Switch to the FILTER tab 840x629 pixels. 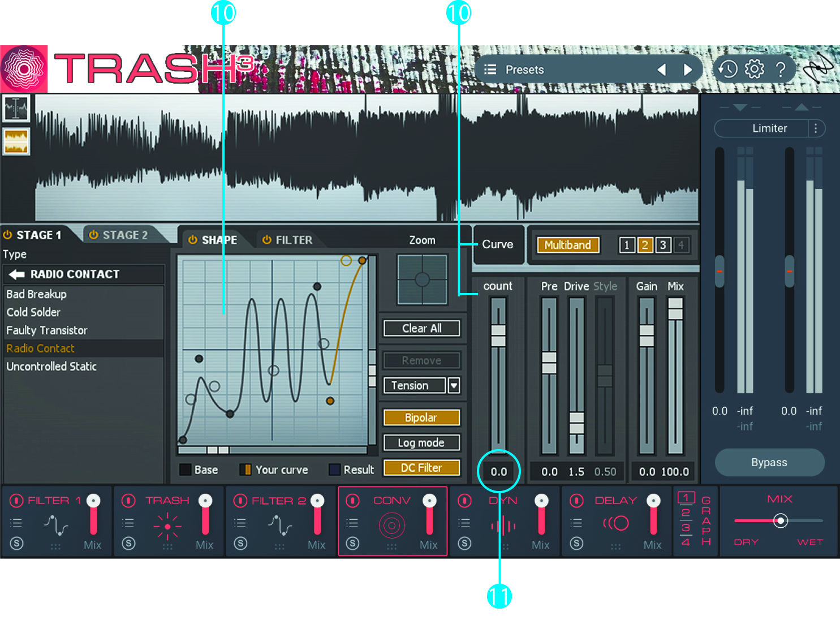tap(287, 240)
